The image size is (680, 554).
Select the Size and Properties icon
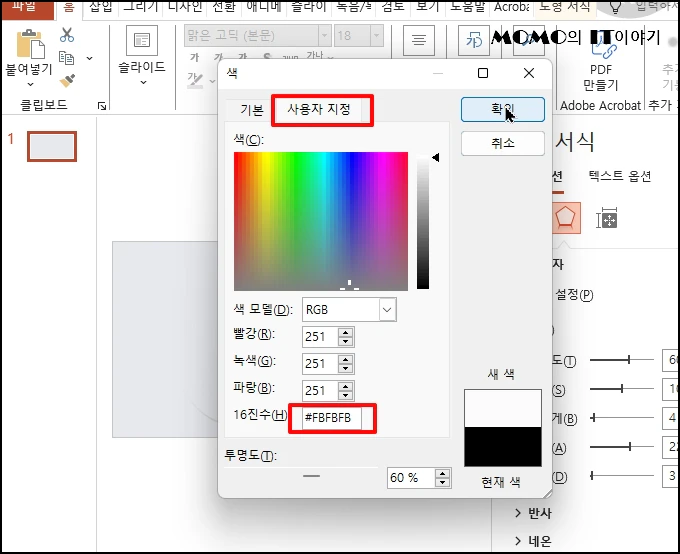pyautogui.click(x=606, y=218)
